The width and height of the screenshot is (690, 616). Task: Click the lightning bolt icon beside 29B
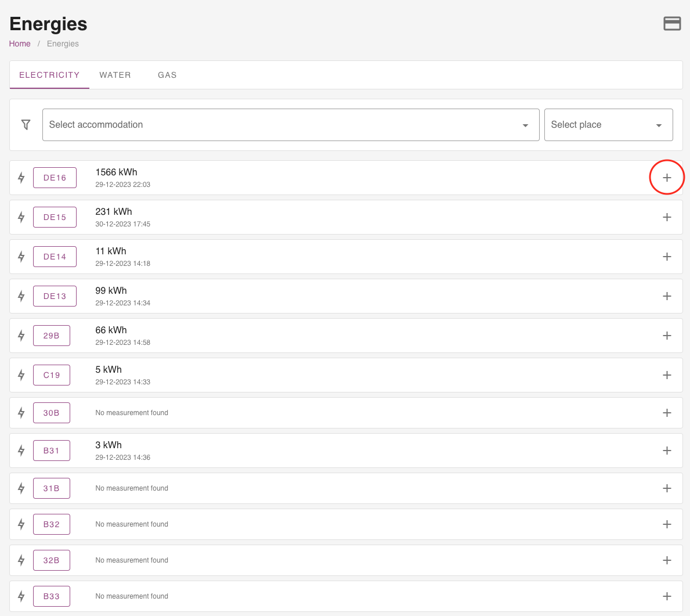pos(21,336)
